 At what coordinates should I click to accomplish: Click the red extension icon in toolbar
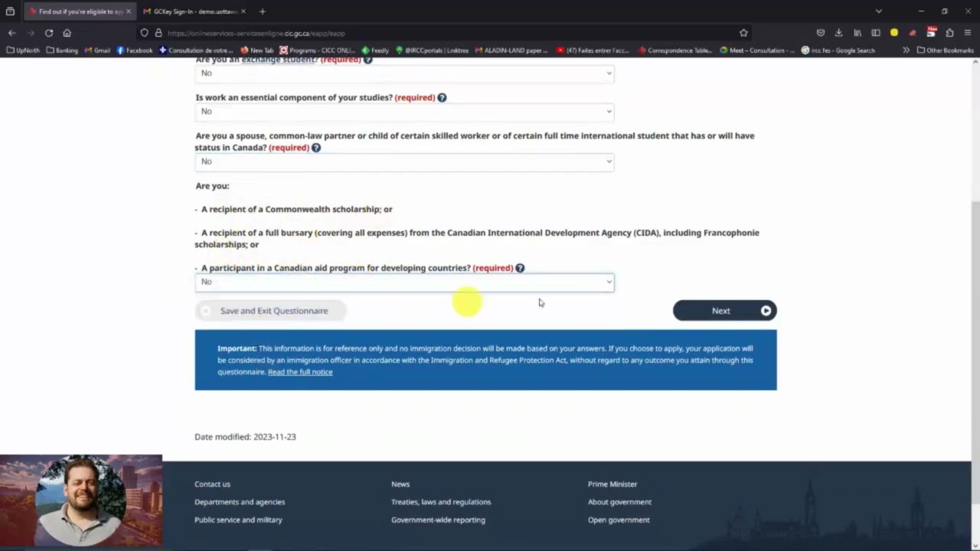[x=913, y=33]
